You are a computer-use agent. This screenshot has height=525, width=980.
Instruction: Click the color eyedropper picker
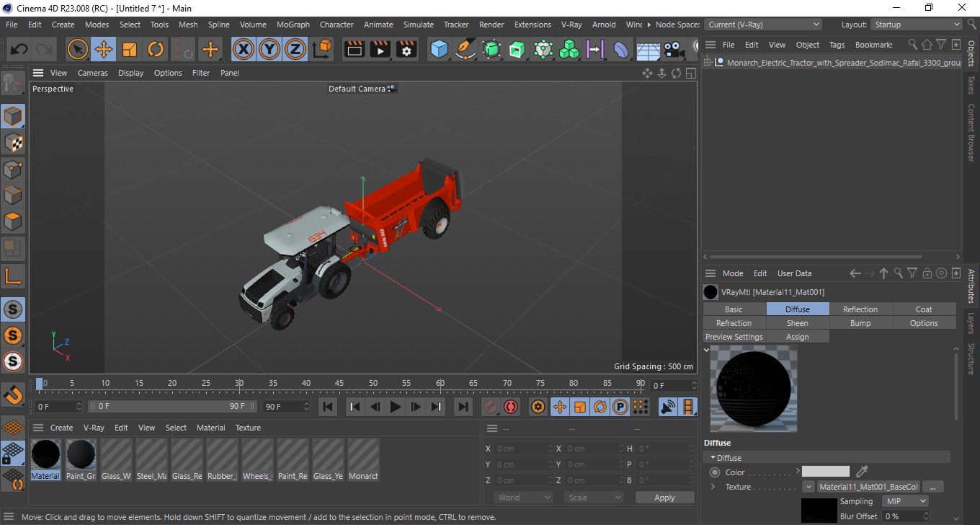(x=862, y=472)
